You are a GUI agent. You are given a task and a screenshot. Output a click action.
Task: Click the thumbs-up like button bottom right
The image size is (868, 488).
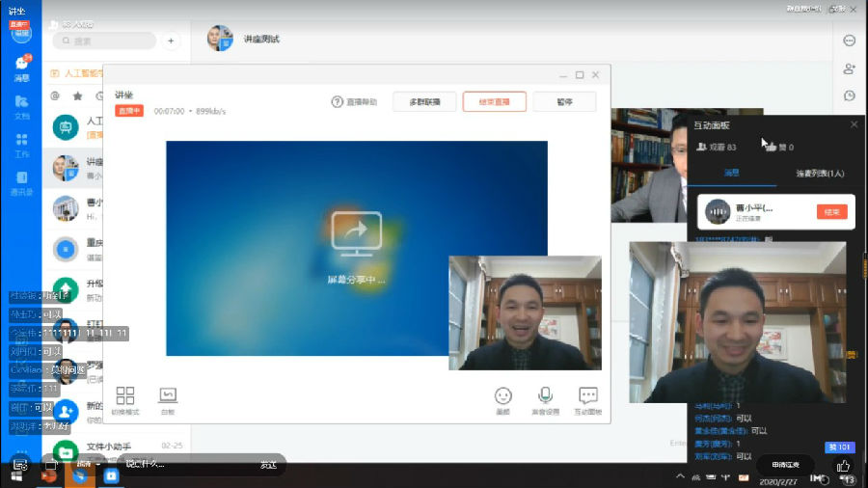coord(843,465)
